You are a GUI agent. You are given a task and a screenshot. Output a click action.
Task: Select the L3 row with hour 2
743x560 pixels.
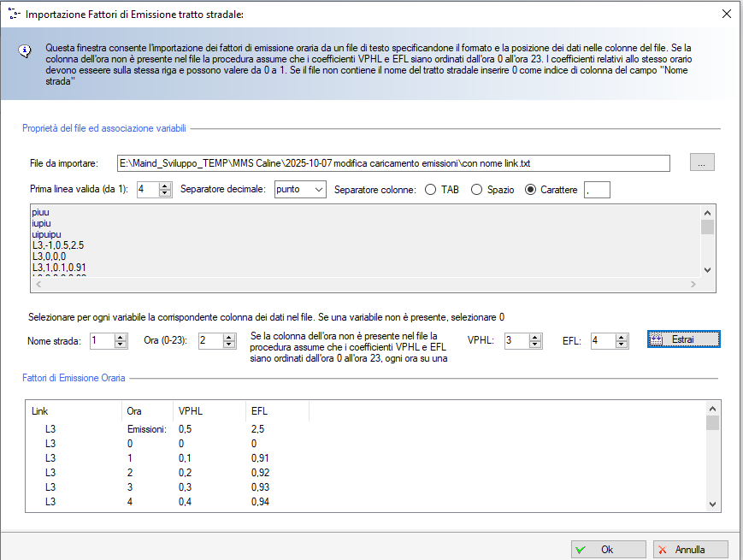click(128, 471)
